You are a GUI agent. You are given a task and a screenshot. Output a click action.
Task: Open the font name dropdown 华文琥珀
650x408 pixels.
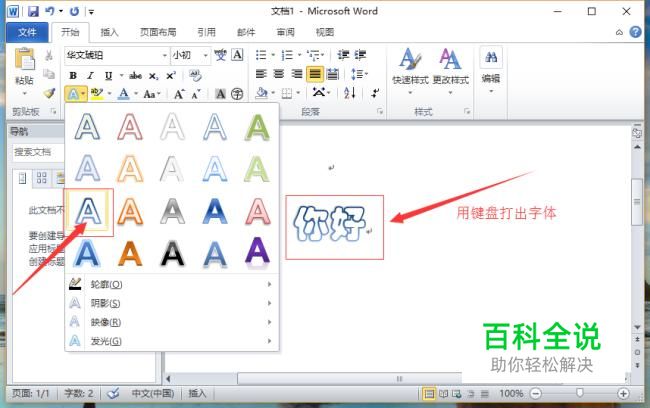coord(165,55)
